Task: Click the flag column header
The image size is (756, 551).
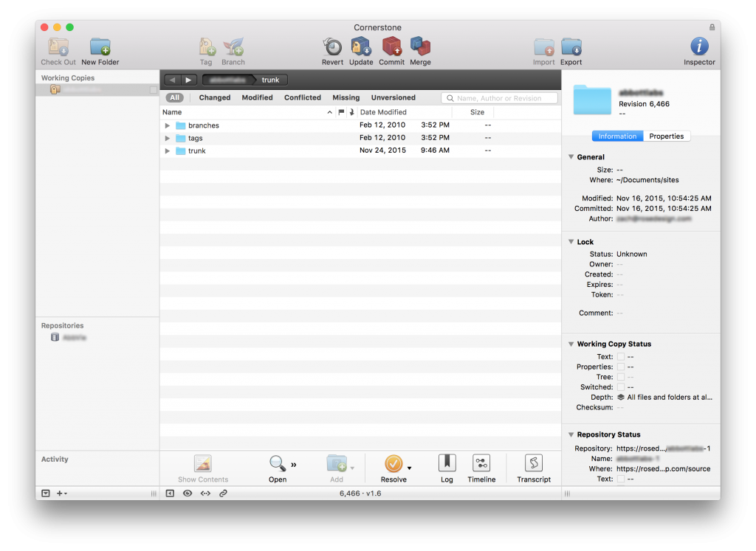Action: click(x=341, y=112)
